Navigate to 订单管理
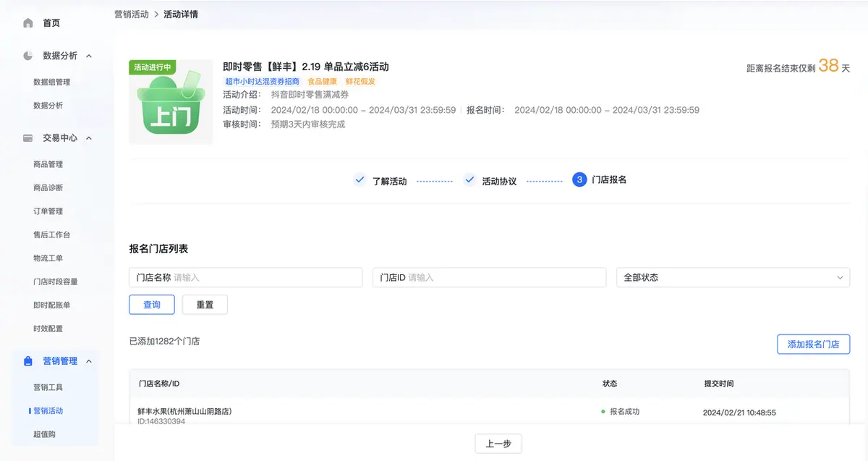The width and height of the screenshot is (868, 461). [48, 211]
